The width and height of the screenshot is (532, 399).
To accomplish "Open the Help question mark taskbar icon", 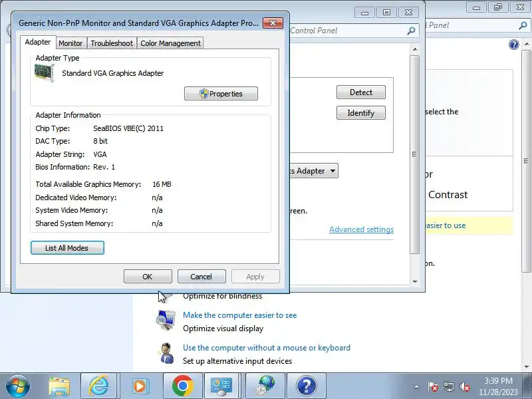I will click(306, 386).
